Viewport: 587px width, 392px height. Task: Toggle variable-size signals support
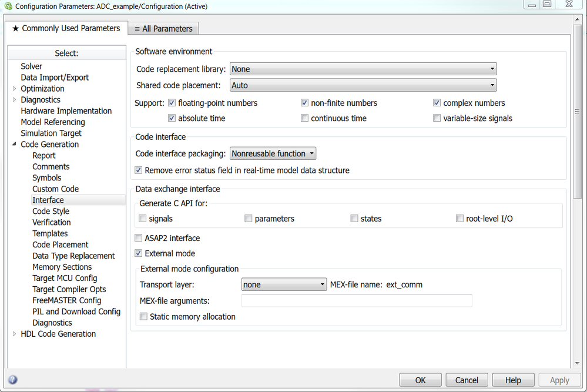(437, 118)
